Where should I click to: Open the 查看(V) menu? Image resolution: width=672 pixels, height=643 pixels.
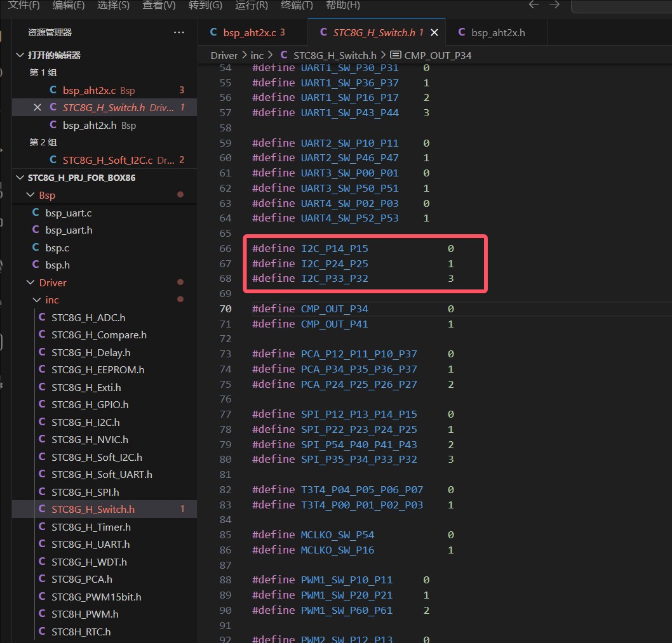[x=159, y=5]
